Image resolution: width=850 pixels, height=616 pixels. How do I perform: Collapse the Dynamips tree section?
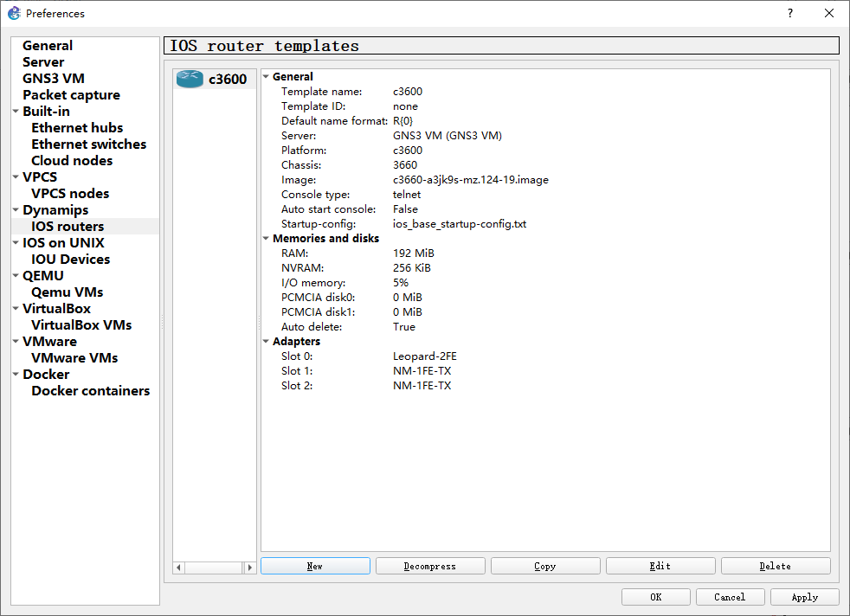coord(16,209)
